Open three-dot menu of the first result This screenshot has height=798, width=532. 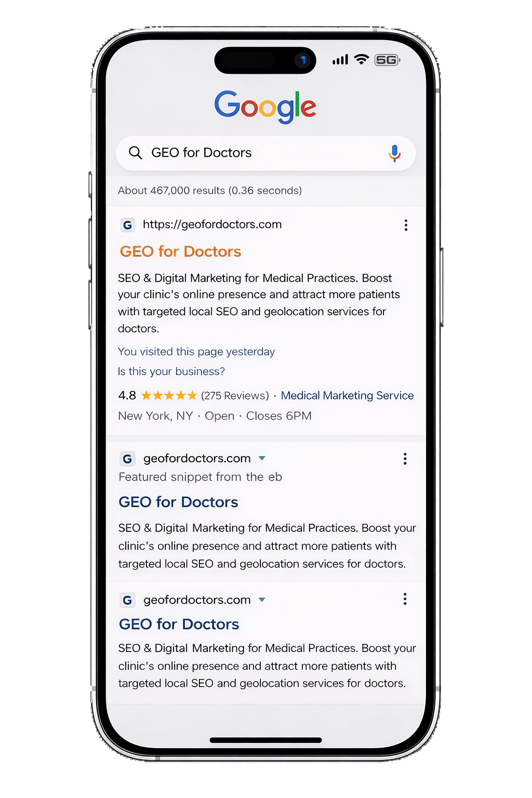406,225
